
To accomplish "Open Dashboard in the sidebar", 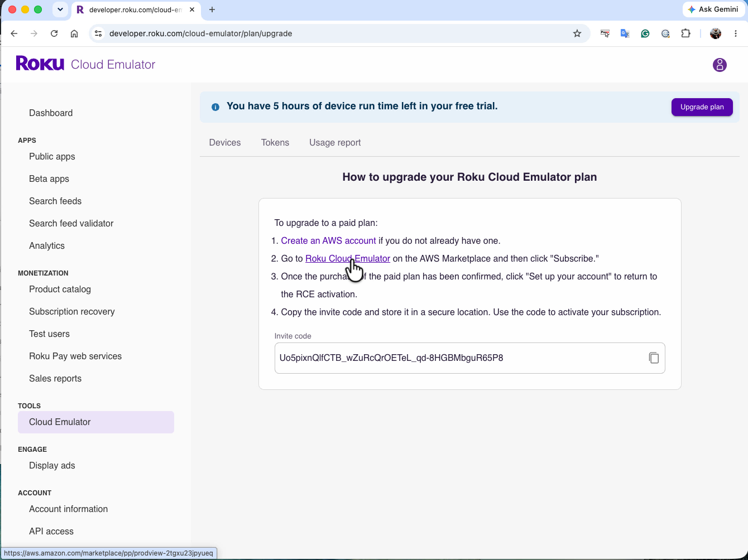I will click(51, 113).
